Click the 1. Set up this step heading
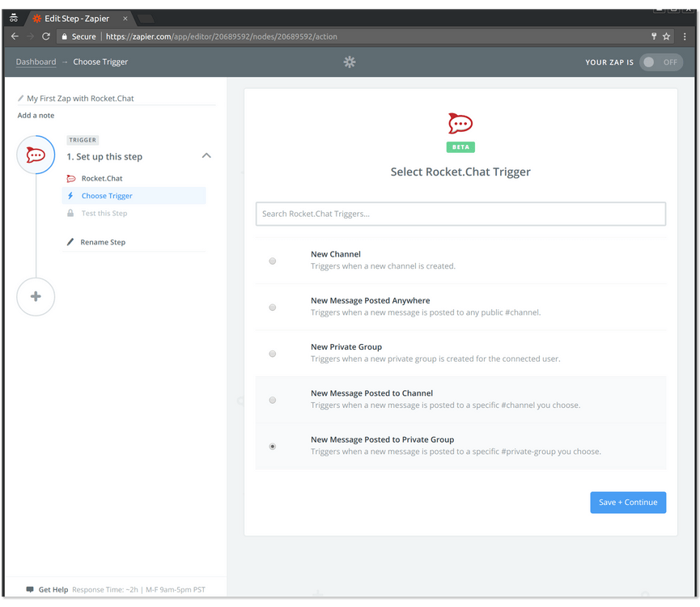This screenshot has height=607, width=700. click(104, 157)
